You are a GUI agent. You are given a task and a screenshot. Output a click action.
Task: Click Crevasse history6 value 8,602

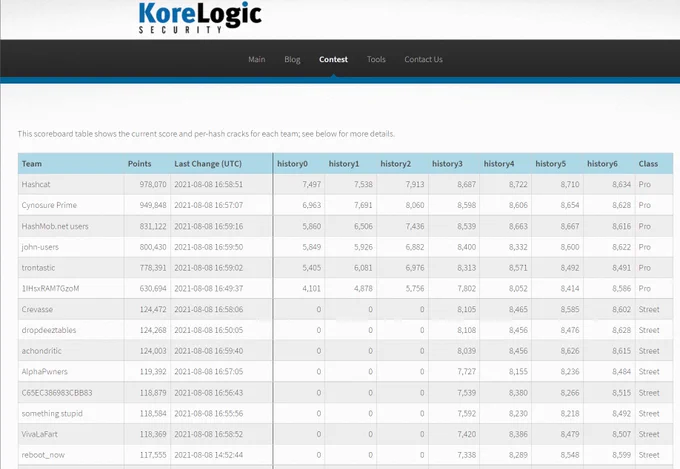pos(621,309)
